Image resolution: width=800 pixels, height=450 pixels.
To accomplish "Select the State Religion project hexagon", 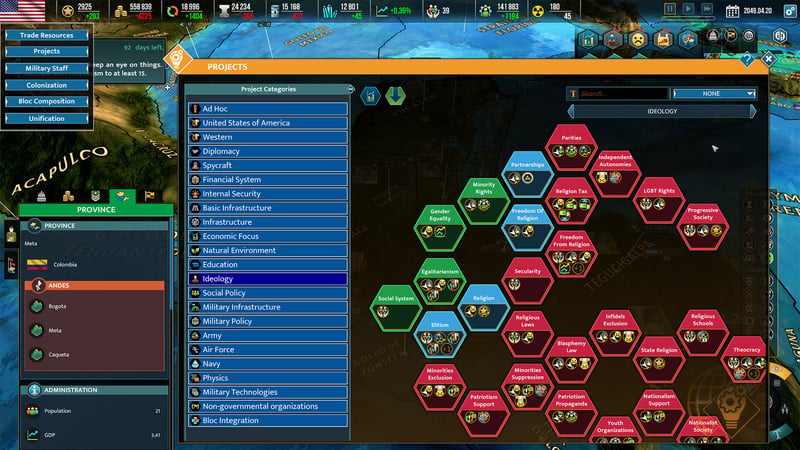I will [x=659, y=360].
